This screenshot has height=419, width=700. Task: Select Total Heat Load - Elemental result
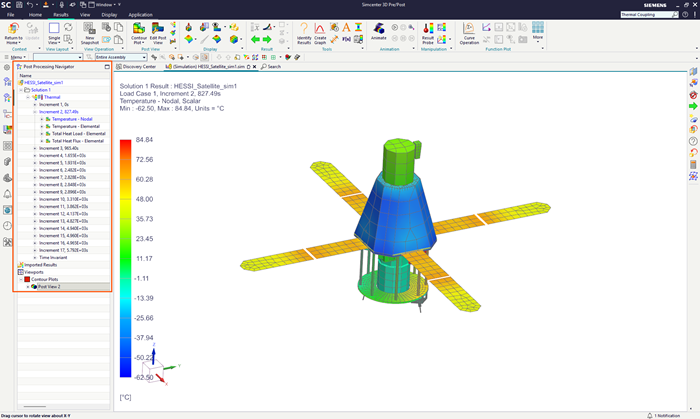pos(79,133)
